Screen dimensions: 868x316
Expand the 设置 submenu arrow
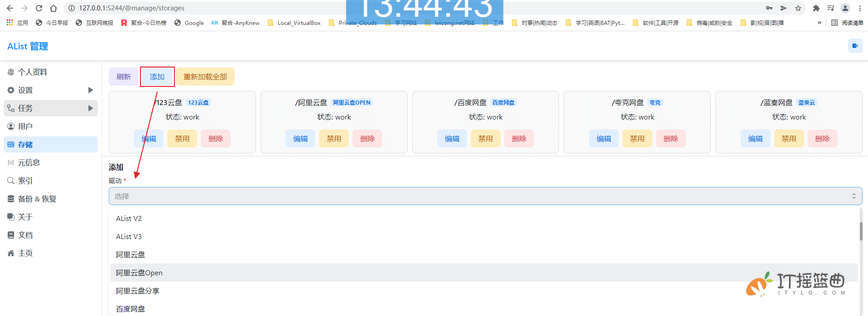(90, 90)
